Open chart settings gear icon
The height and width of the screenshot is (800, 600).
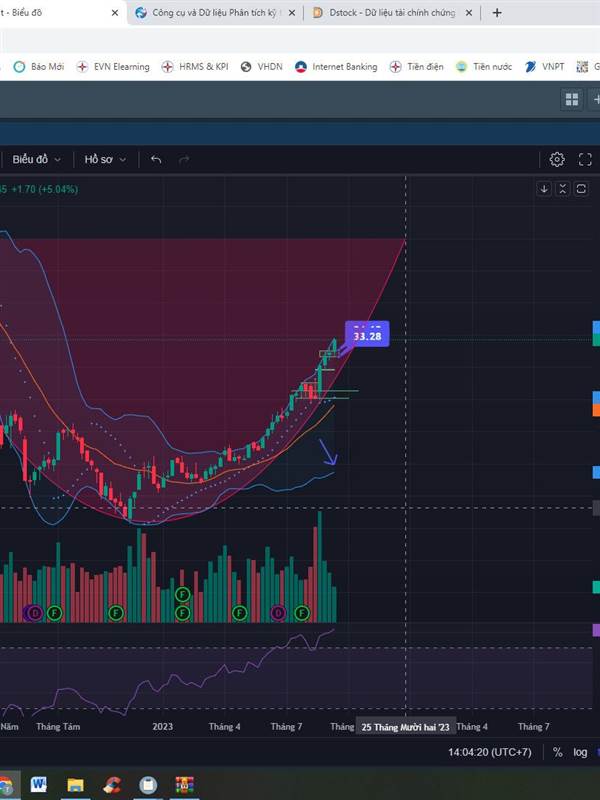click(557, 160)
